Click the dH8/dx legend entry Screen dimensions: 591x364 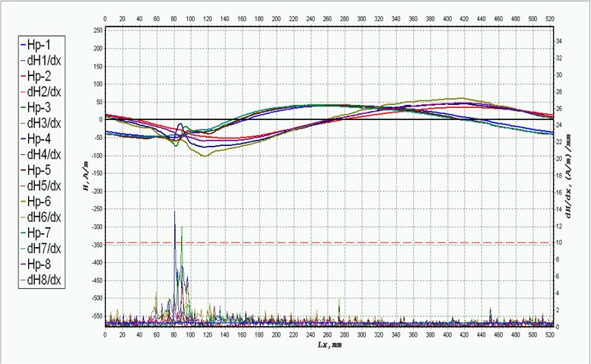point(43,280)
